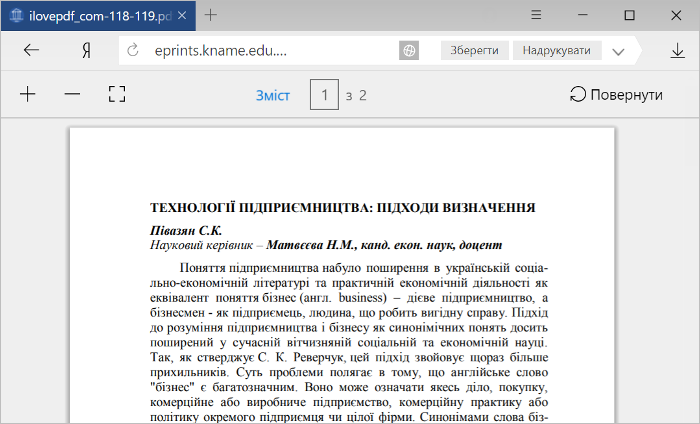
Task: Click the PDF page title heading
Action: (x=342, y=208)
